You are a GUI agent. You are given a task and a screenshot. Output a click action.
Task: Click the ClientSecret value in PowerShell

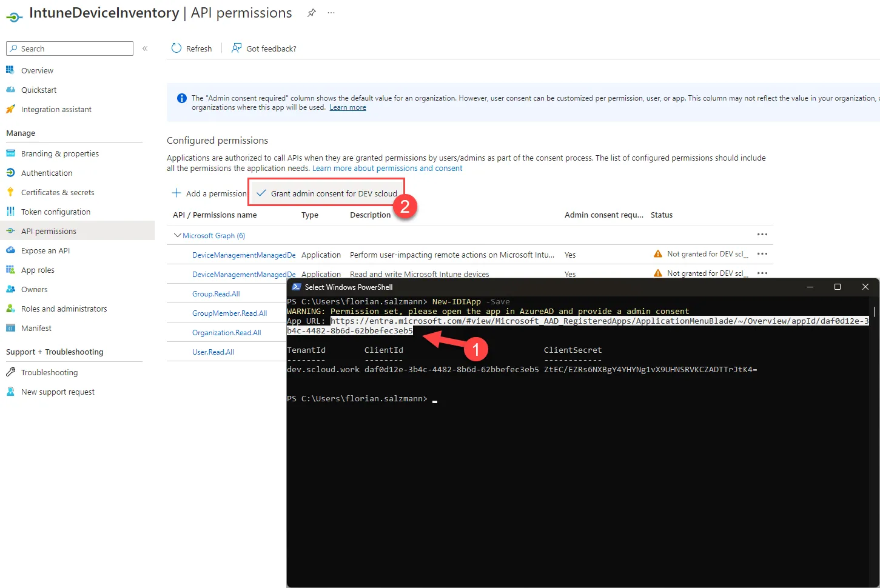[650, 370]
